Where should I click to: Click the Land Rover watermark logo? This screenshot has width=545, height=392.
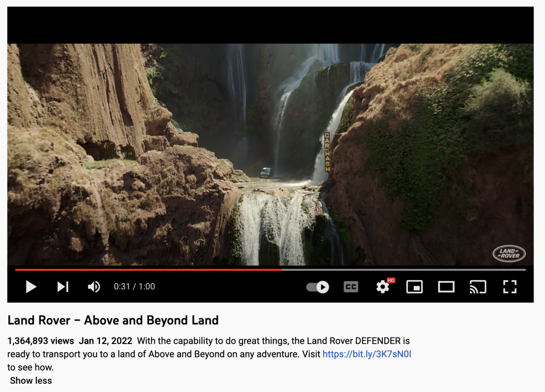coord(509,254)
